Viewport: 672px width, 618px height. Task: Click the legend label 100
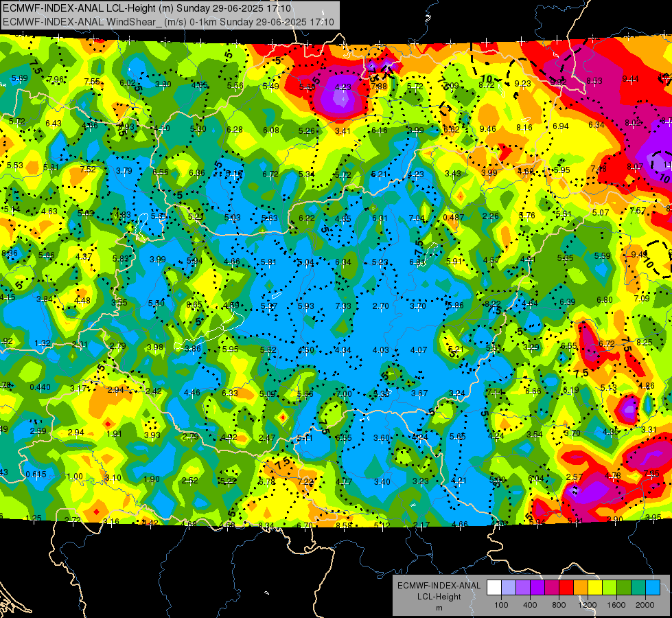click(x=501, y=605)
